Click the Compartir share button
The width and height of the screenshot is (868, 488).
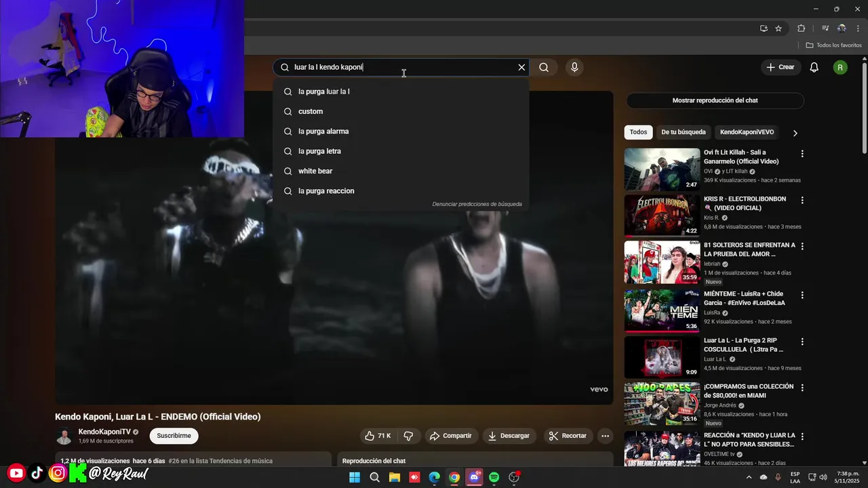click(451, 436)
